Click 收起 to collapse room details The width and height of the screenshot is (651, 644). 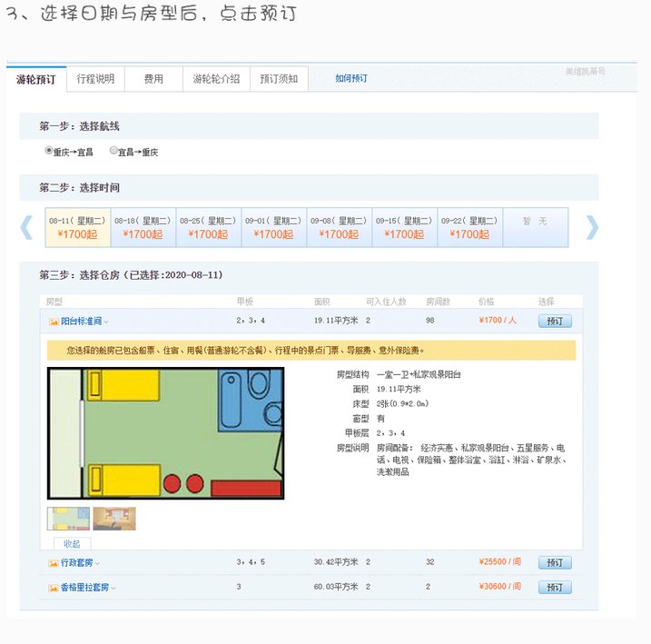[72, 543]
